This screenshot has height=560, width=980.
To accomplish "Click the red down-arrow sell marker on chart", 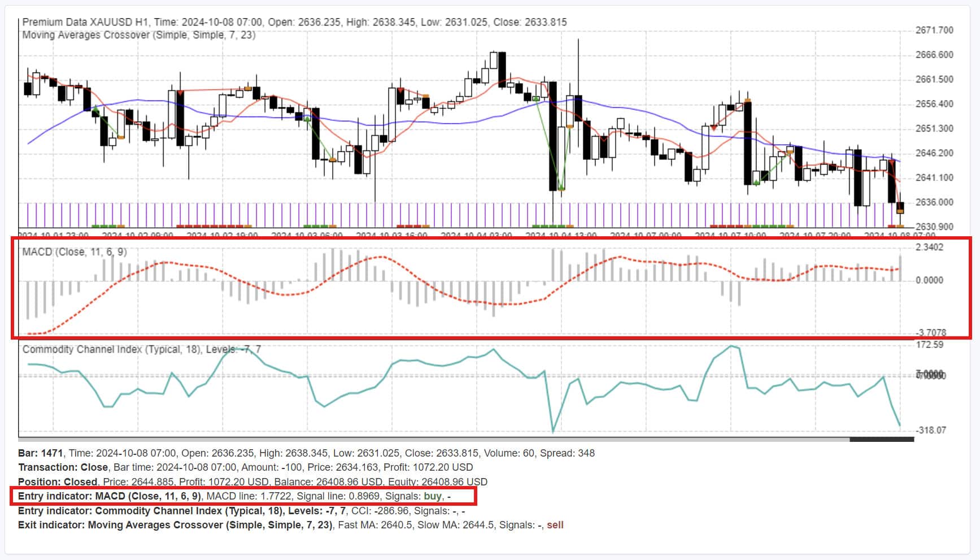I will [401, 90].
